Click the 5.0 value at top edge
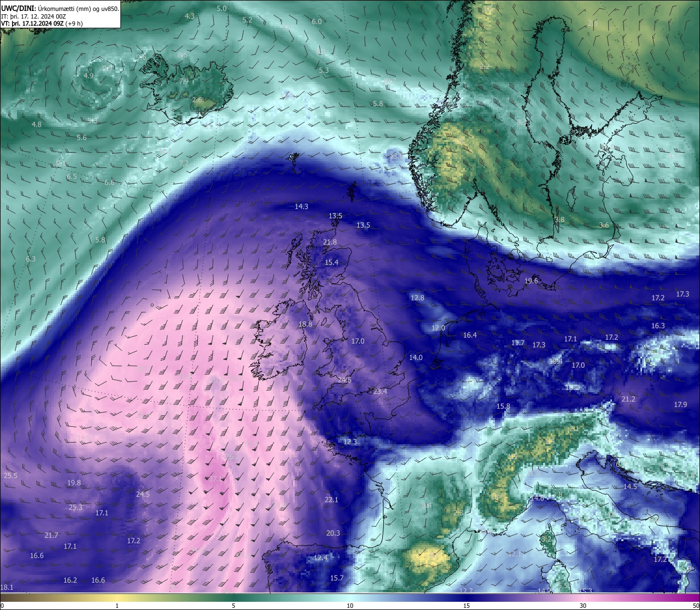700x610 pixels. coord(221,8)
